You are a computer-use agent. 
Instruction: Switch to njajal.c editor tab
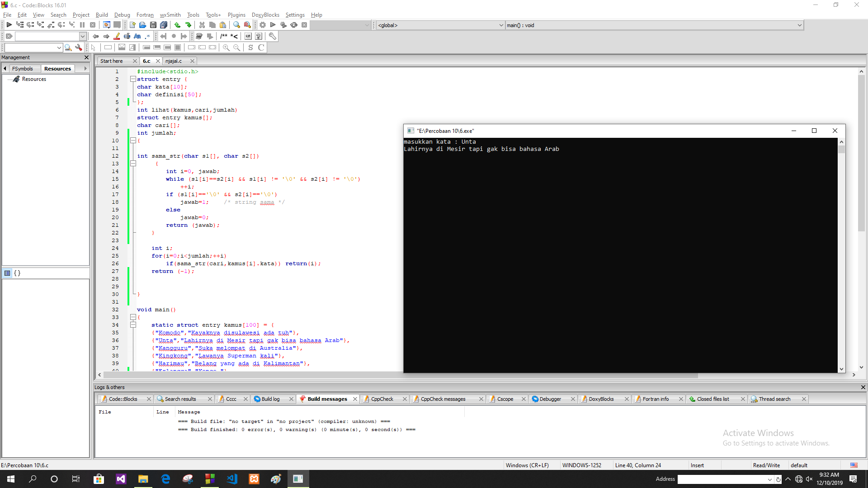point(174,61)
